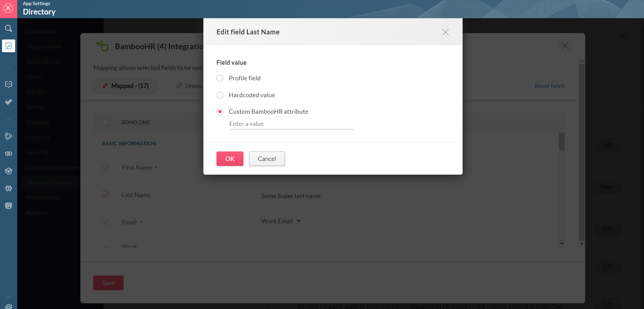
Task: Click OK in the Edit field dialog
Action: pyautogui.click(x=230, y=159)
